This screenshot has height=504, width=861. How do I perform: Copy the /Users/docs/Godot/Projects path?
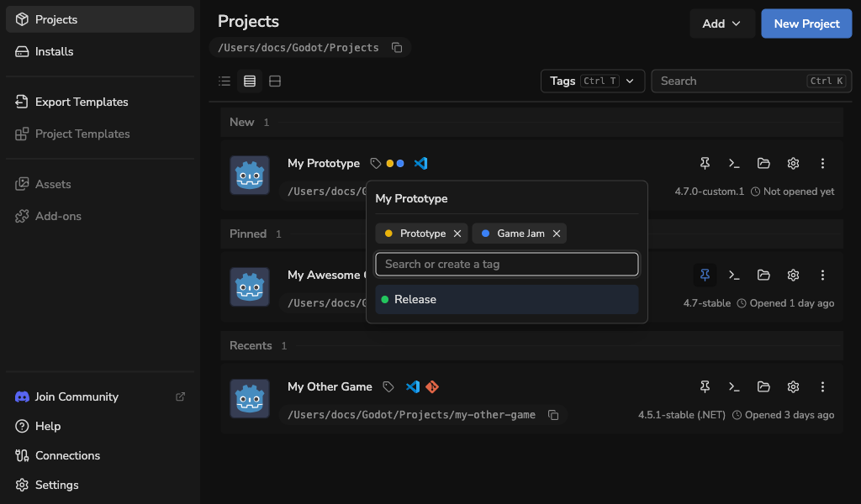[x=397, y=48]
